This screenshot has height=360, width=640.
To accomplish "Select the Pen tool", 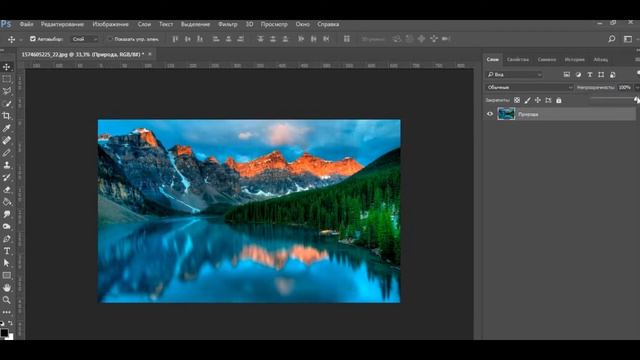I will tap(7, 239).
